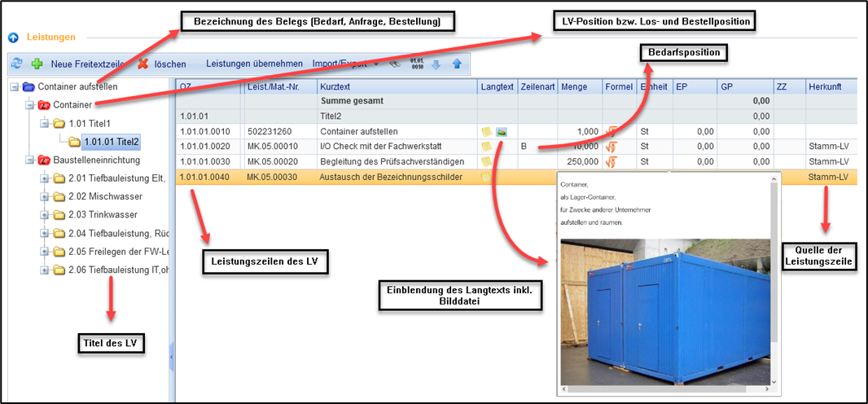
Task: Expand the 2.03 Trinkwasser tree node
Action: pos(44,215)
